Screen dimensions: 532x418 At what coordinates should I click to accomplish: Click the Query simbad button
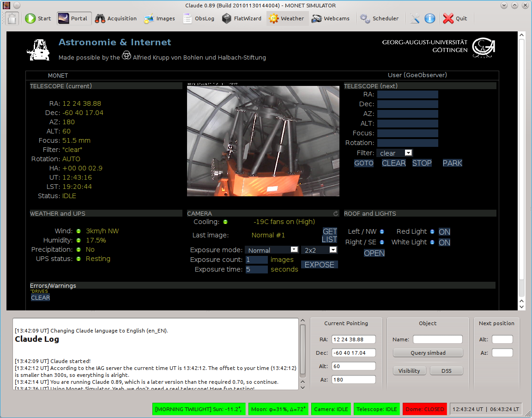(x=428, y=353)
